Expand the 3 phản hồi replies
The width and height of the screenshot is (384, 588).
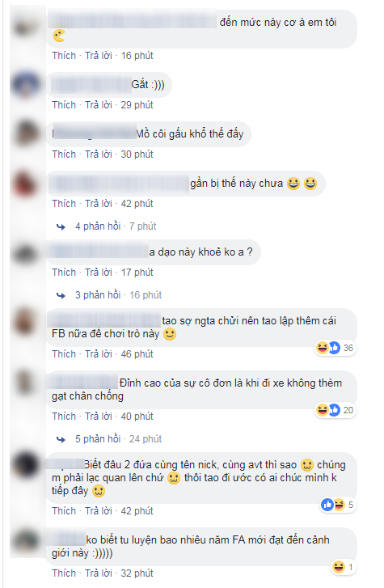[x=98, y=295]
